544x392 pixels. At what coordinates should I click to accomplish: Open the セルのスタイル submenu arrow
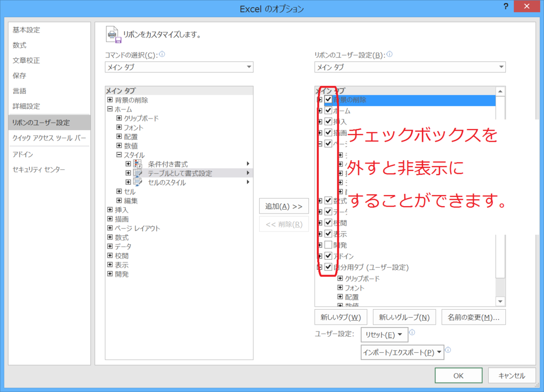tap(248, 182)
